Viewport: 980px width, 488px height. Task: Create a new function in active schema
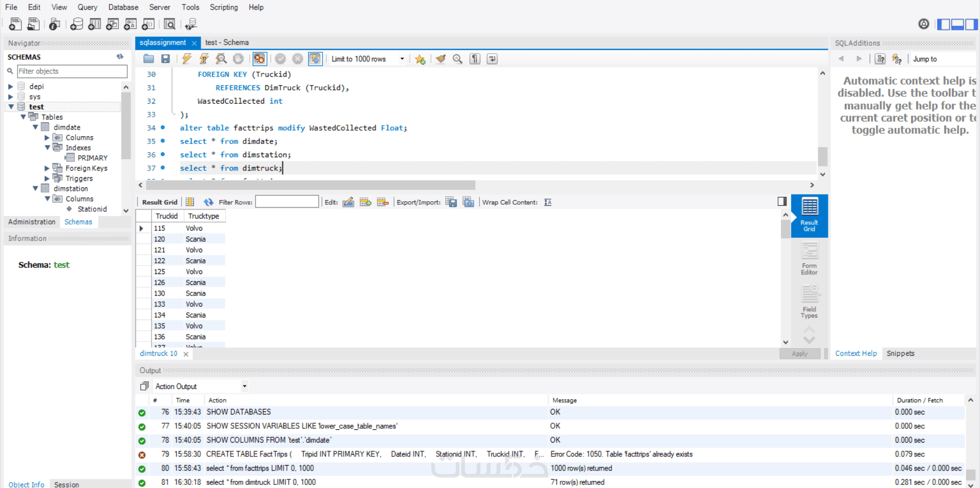click(x=148, y=24)
